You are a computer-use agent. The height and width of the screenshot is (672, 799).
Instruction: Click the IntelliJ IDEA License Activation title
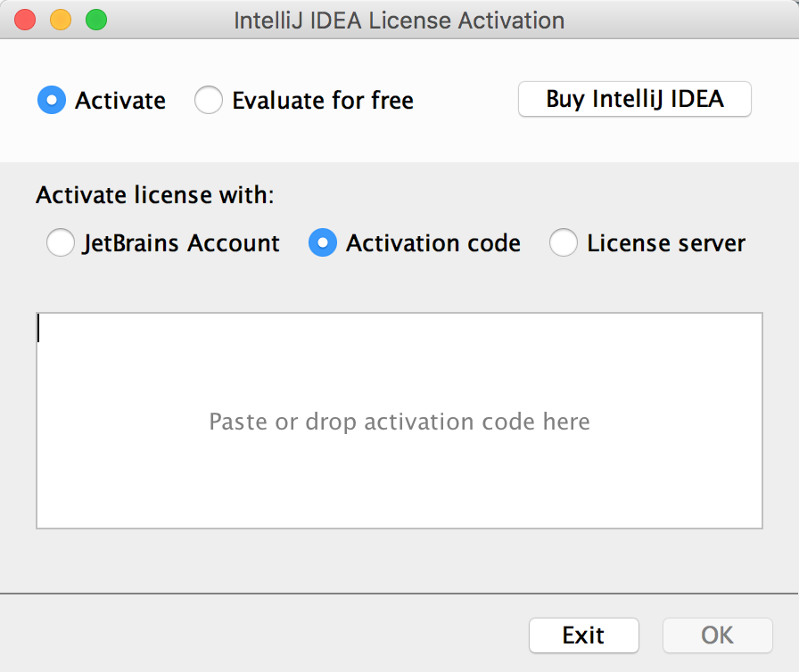[x=399, y=20]
